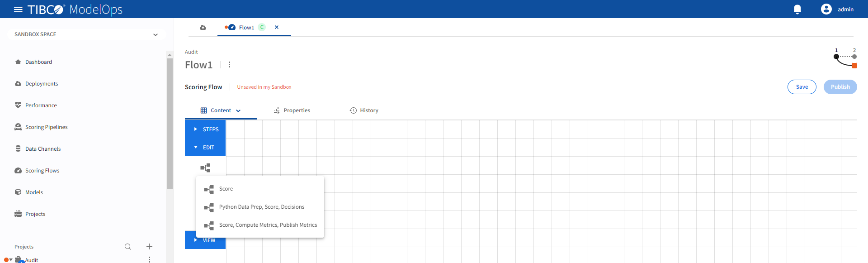Image resolution: width=868 pixels, height=263 pixels.
Task: Click the Scoring Pipelines icon
Action: (x=18, y=127)
